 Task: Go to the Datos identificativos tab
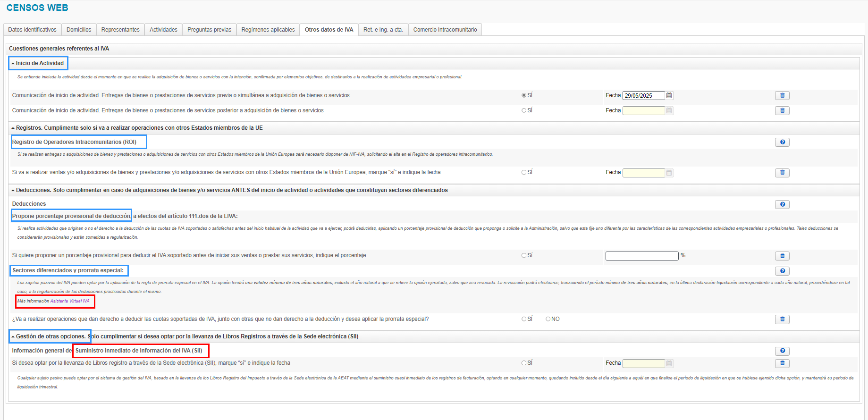coord(32,30)
